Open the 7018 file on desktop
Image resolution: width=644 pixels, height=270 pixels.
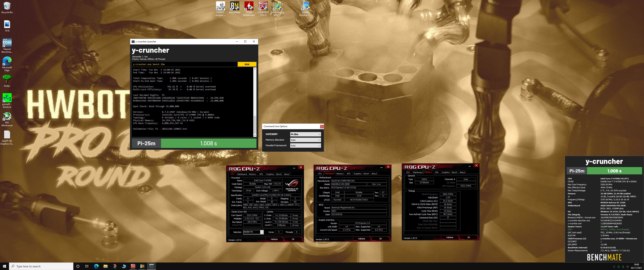[x=7, y=26]
